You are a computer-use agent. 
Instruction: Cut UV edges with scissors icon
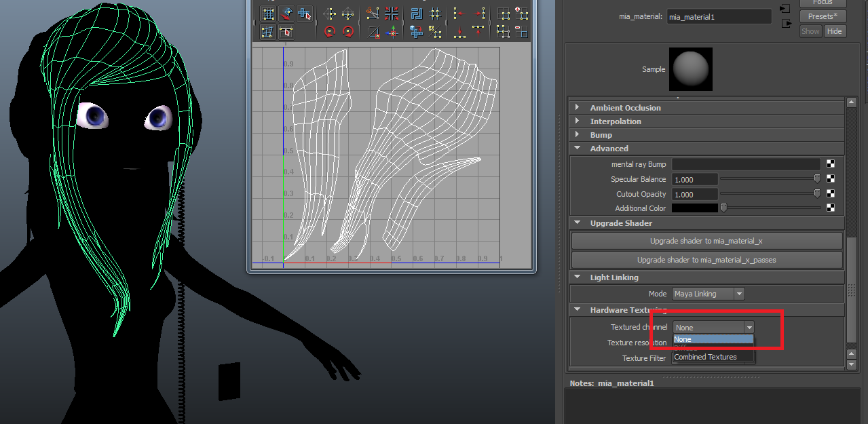[x=373, y=14]
